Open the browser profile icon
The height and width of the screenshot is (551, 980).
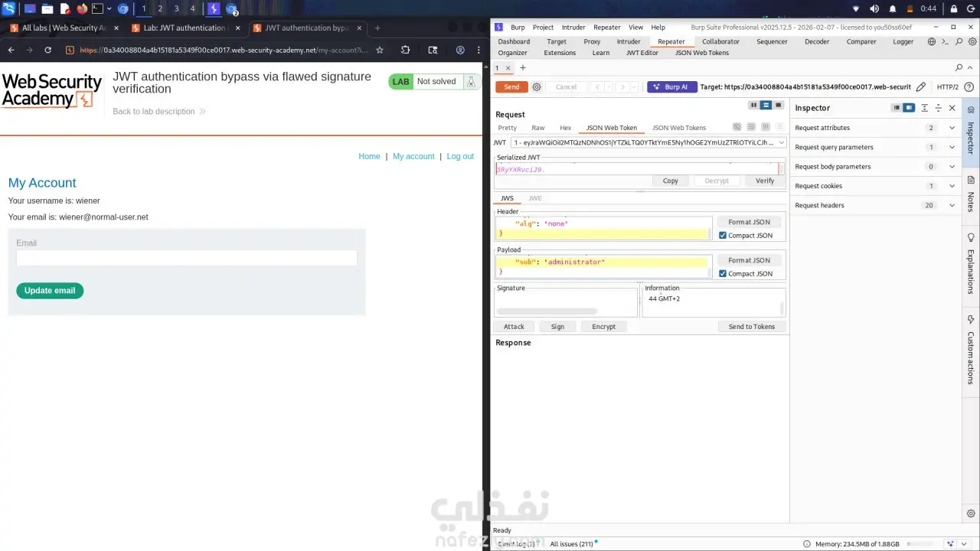coord(460,50)
